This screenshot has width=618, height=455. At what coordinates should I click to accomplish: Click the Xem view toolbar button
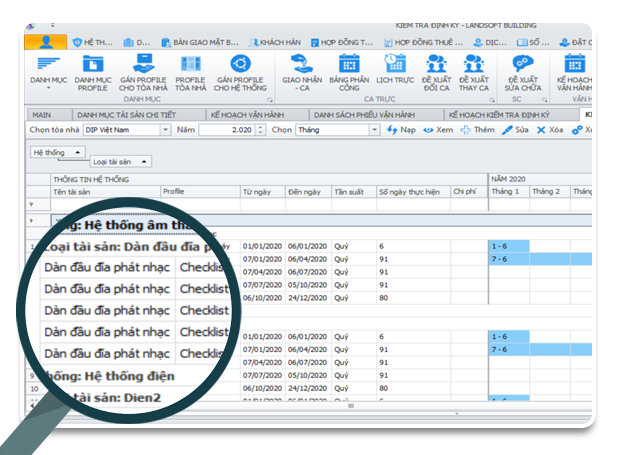438,130
